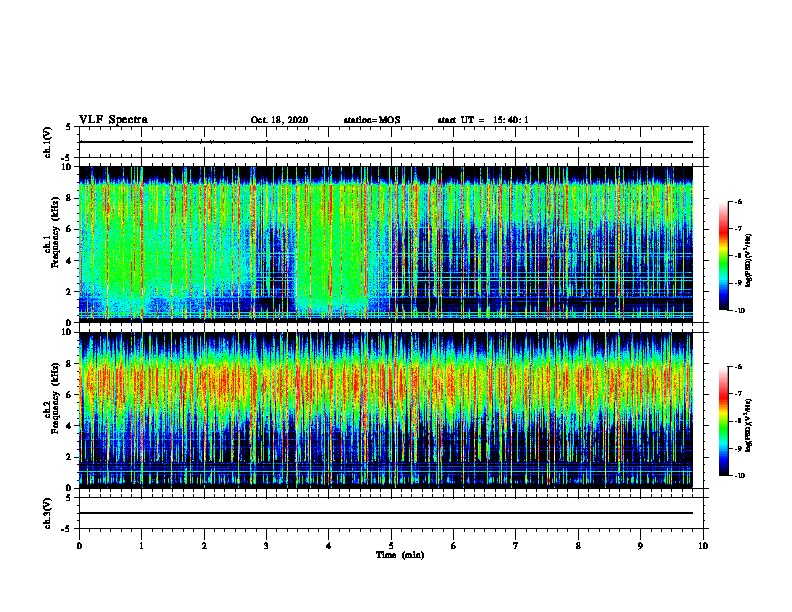Click the "8" kHz tick on ch.1 axis
The width and height of the screenshot is (792, 612).
70,198
